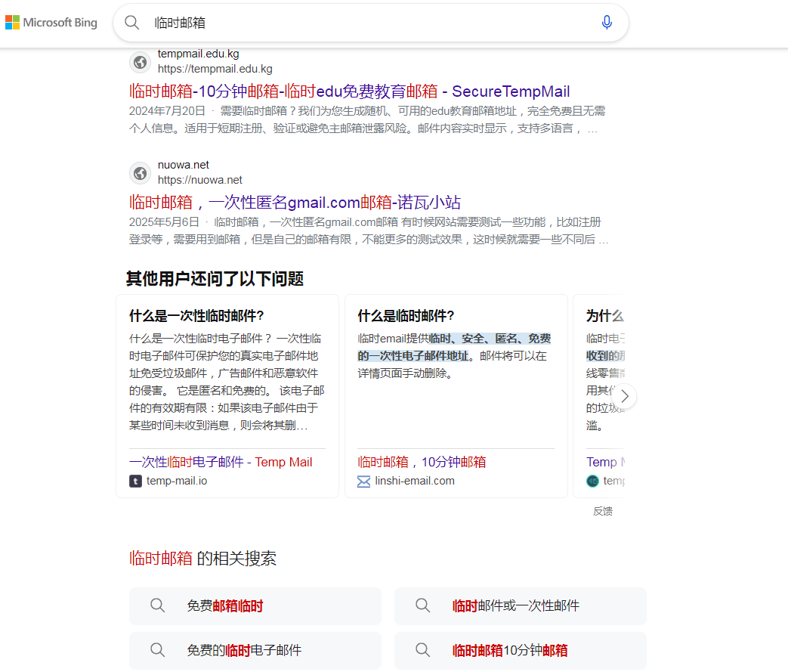Open https://nuowa.net URL link
The height and width of the screenshot is (672, 788).
(x=200, y=180)
